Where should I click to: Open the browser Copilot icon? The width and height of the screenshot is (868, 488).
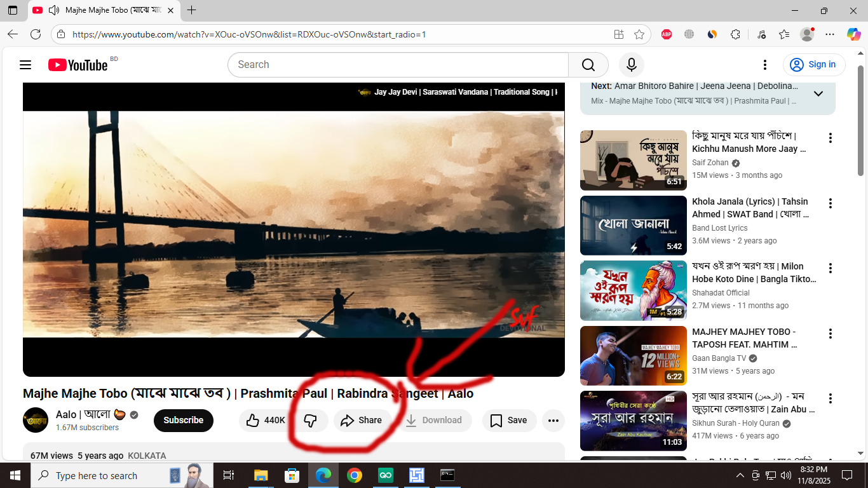pyautogui.click(x=853, y=34)
